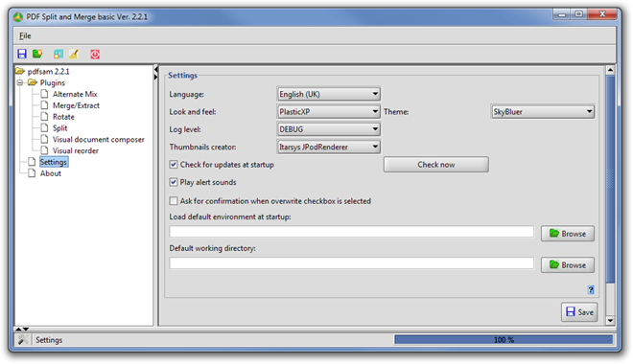Click the blue help question mark icon
The height and width of the screenshot is (364, 633).
(591, 289)
